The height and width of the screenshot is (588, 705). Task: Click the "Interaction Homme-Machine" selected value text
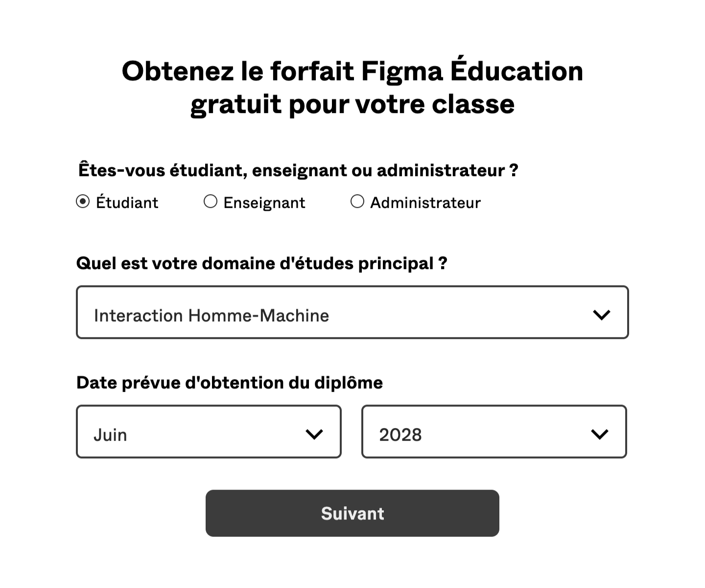coord(211,316)
